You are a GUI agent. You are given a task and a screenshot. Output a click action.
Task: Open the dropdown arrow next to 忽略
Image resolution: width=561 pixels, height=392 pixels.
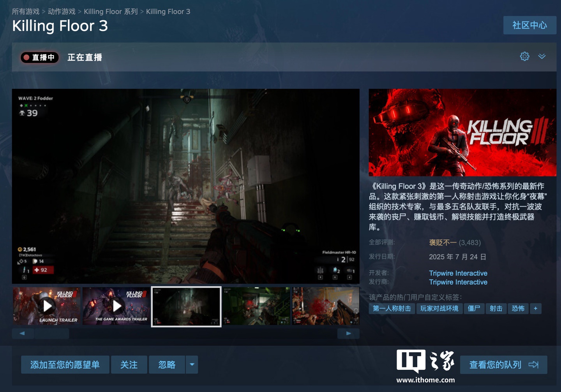(192, 365)
